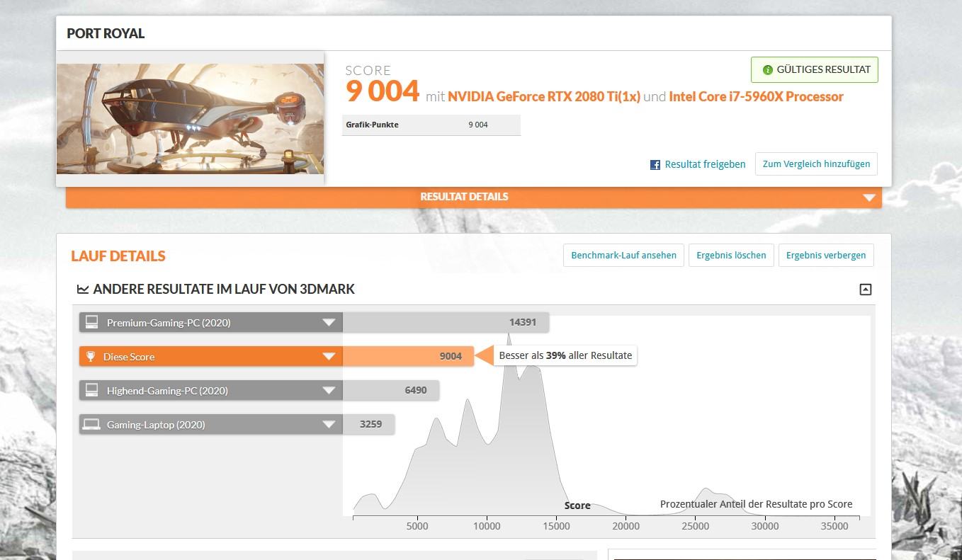Viewport: 962px width, 560px height.
Task: Click the 10000 axis label on the chart
Action: [487, 526]
